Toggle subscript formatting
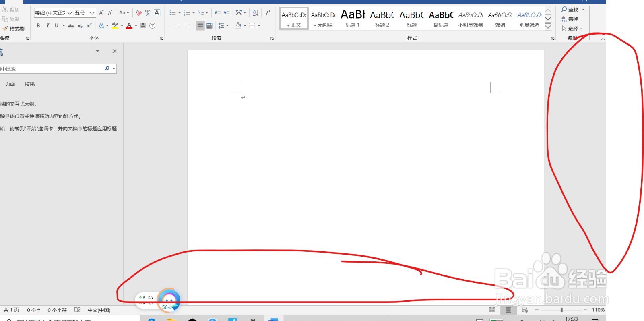Screen dimensions: 644x321 coord(80,26)
